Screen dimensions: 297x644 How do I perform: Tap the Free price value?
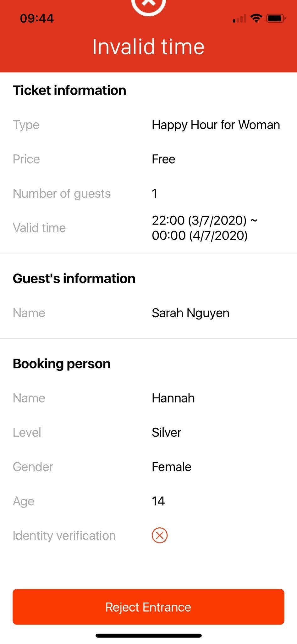[163, 159]
